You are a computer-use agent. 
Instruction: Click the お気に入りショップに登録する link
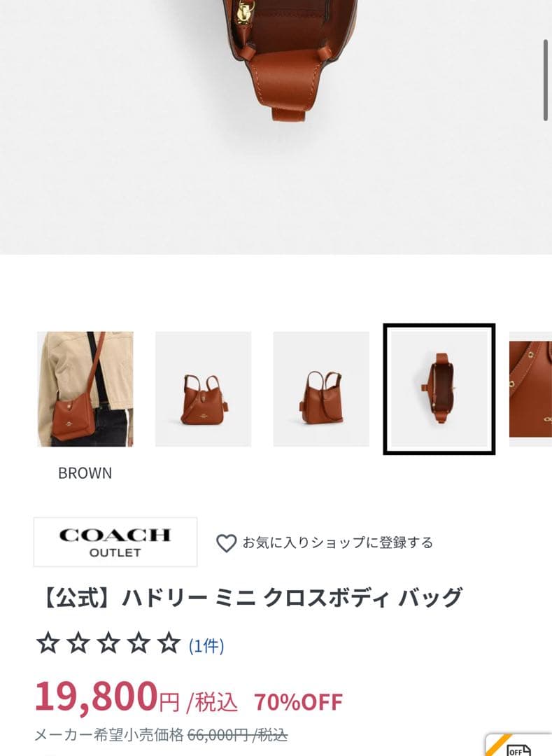(x=338, y=543)
